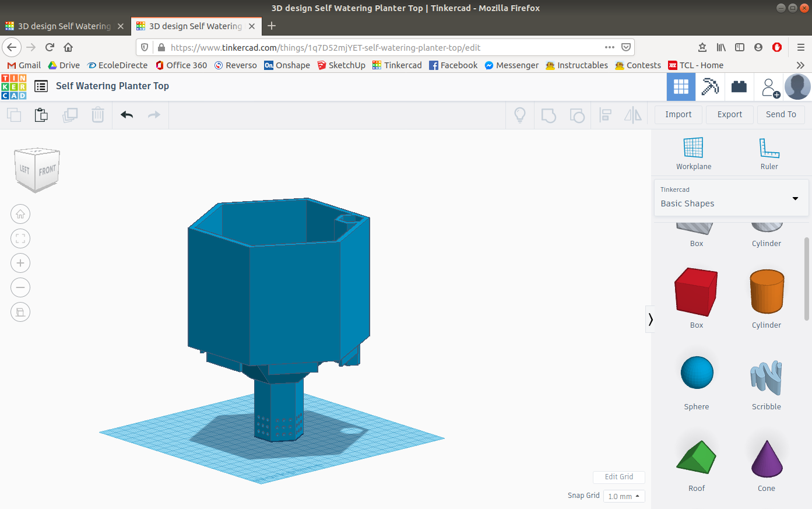
Task: Click the Export button
Action: coord(729,114)
